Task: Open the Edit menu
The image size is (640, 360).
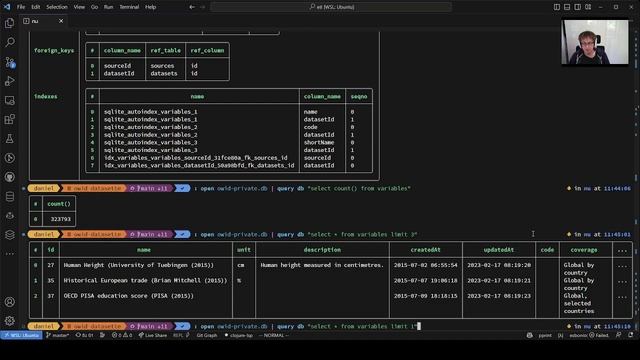Action: pyautogui.click(x=36, y=7)
